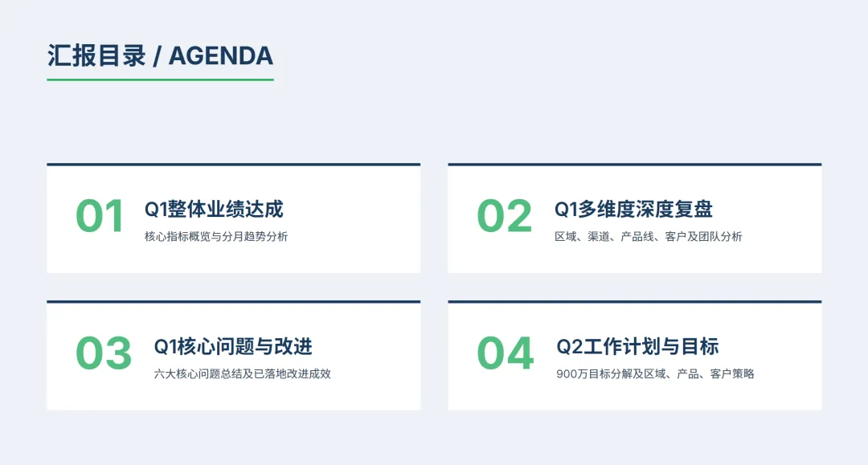Select the green number 02

point(505,216)
